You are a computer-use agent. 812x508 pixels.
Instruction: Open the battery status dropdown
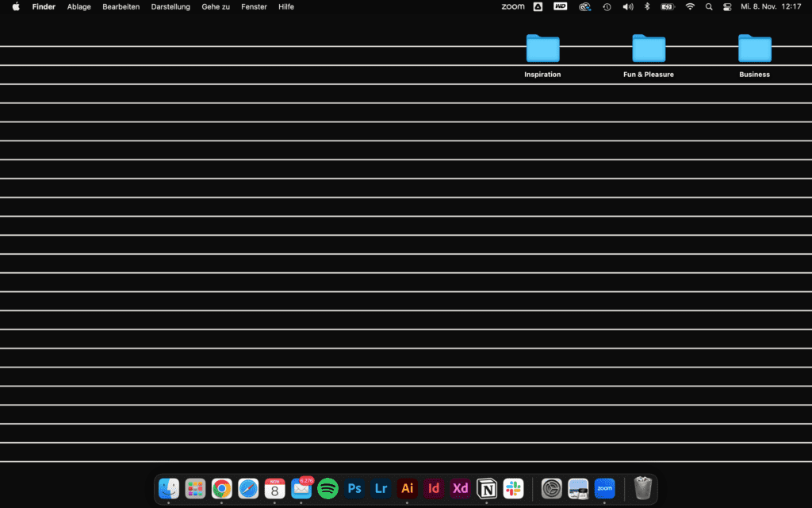tap(668, 6)
